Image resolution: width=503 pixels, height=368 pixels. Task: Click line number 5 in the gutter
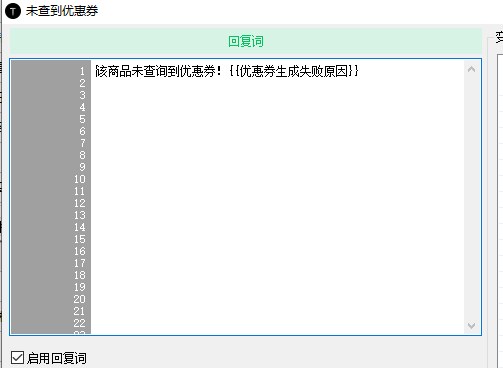point(82,119)
